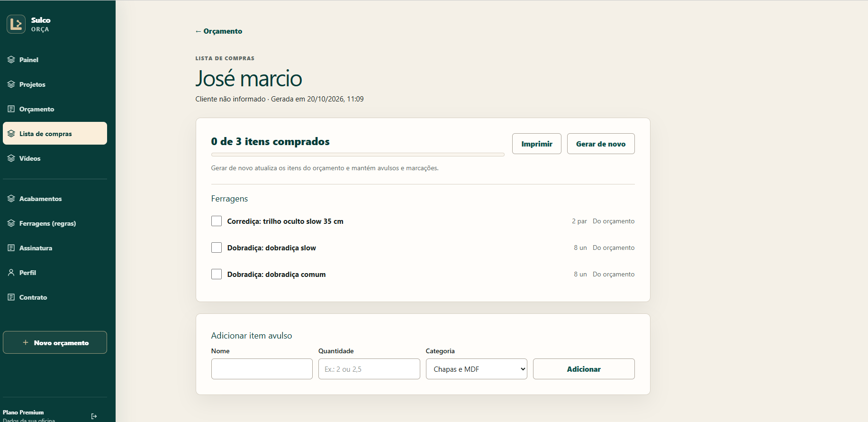Click the Adicionar button
The width and height of the screenshot is (868, 422).
(584, 369)
